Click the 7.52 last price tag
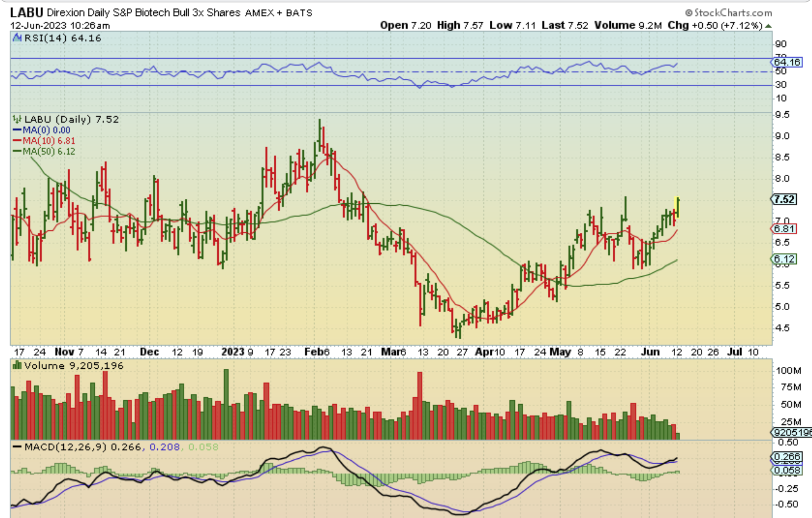This screenshot has height=518, width=812. point(784,199)
